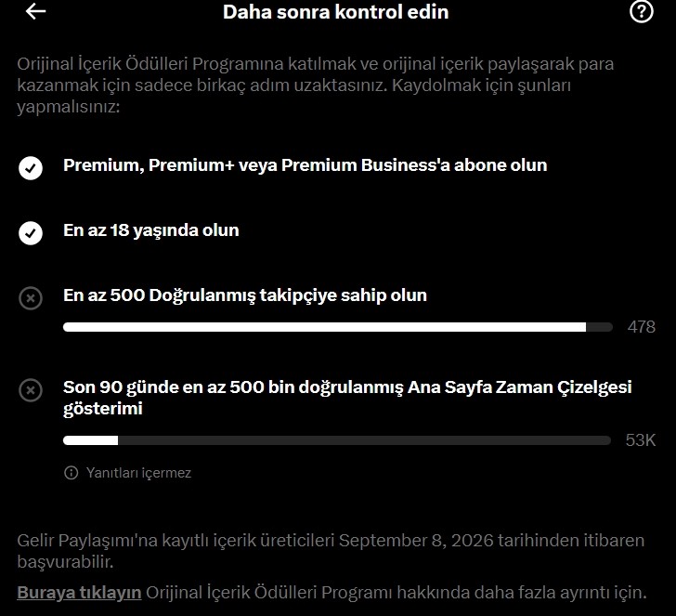
Task: Click the 53K impressions count value
Action: click(641, 440)
